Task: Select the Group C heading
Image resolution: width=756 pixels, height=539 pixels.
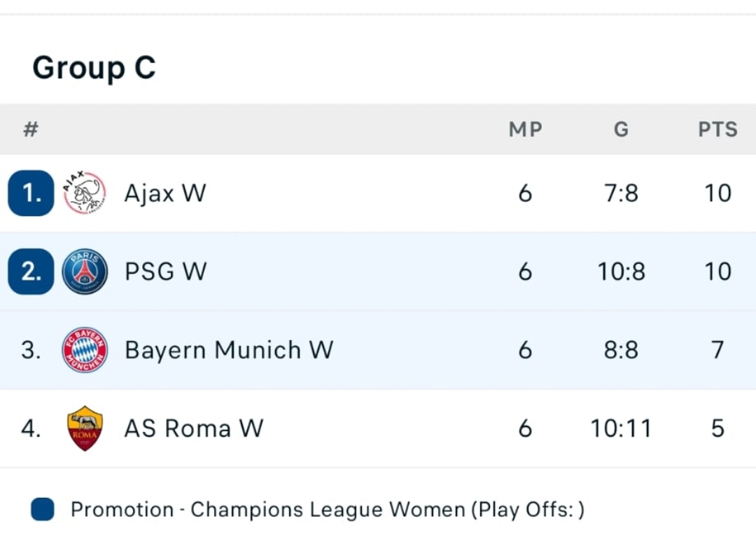Action: (x=94, y=68)
